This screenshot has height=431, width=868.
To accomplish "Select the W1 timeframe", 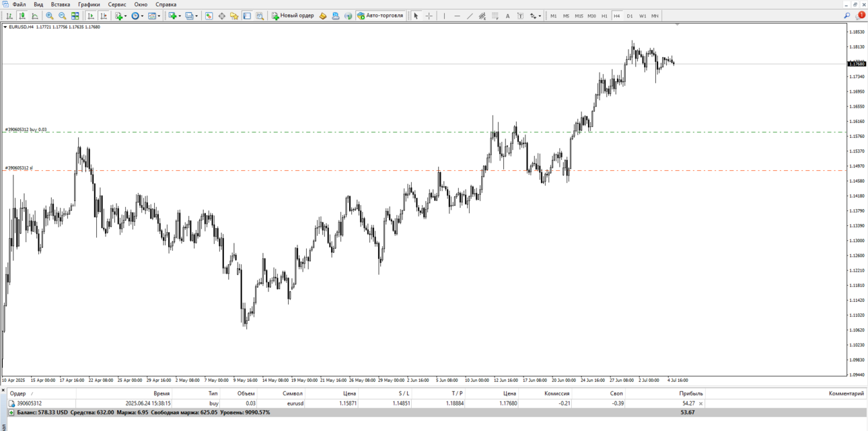I will (x=643, y=15).
